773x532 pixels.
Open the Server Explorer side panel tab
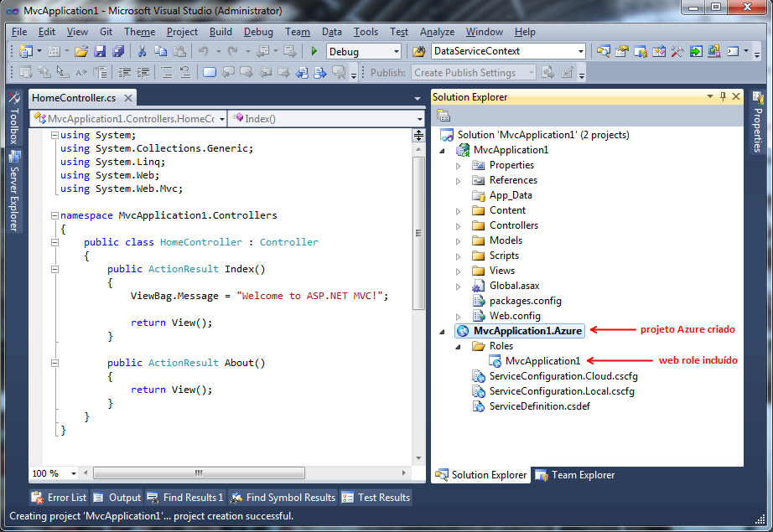click(x=14, y=191)
